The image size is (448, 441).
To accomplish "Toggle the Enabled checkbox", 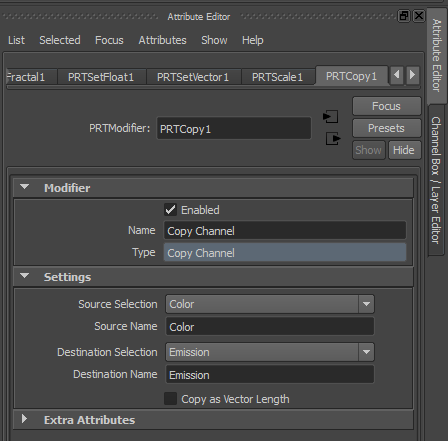I will (x=170, y=210).
